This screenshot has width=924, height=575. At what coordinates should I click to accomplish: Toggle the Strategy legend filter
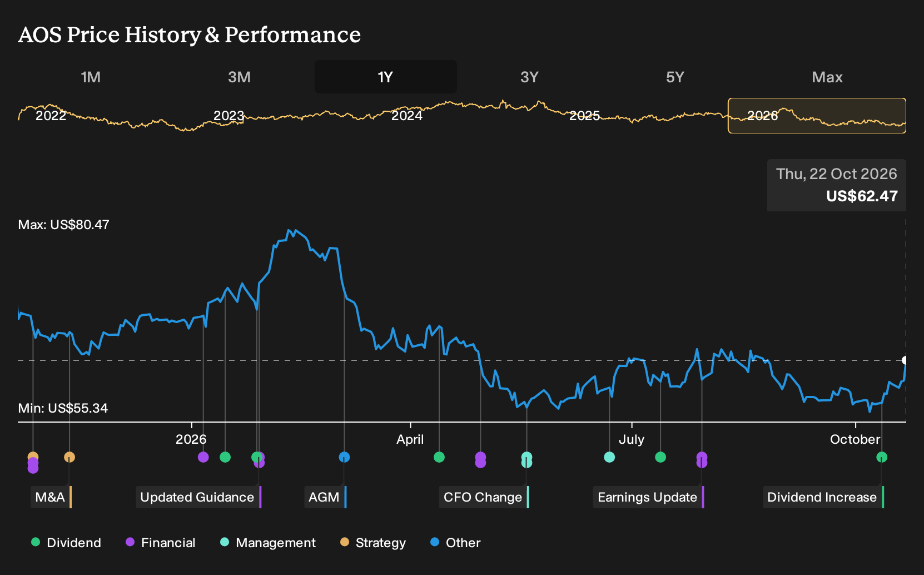tap(373, 543)
